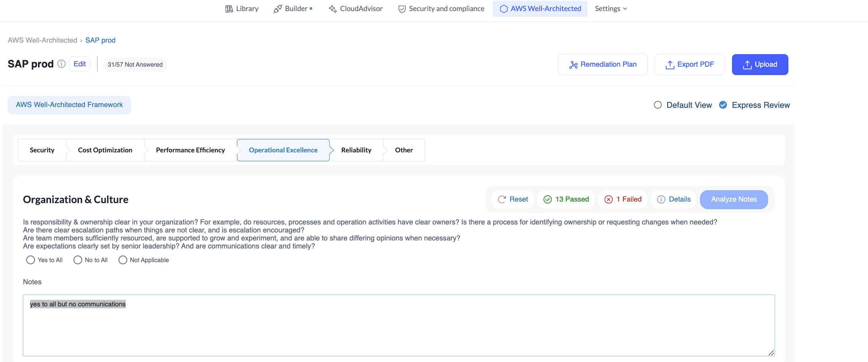The image size is (868, 362).
Task: Click the Organization & Culture heading
Action: (75, 200)
